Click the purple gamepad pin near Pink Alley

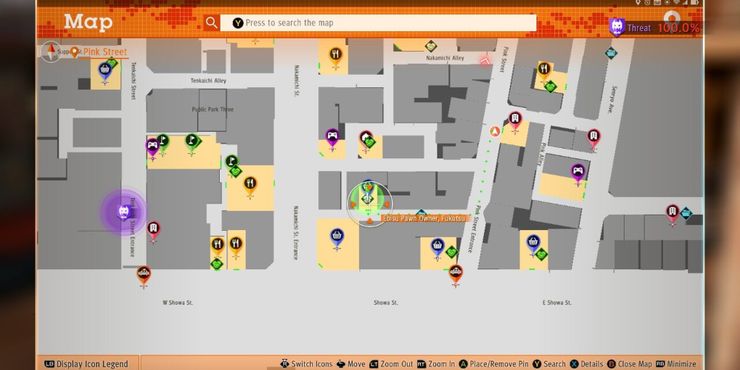click(x=578, y=174)
